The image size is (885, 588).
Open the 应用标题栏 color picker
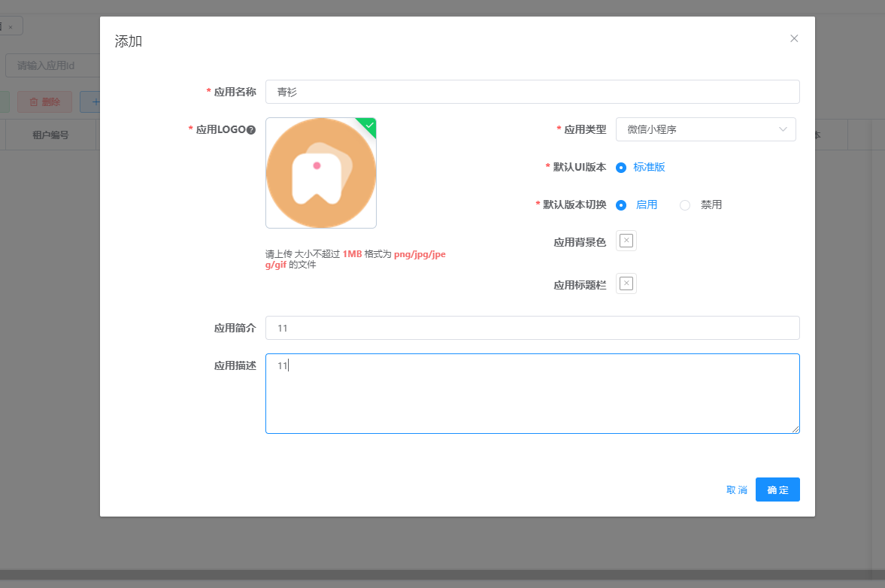tap(626, 283)
